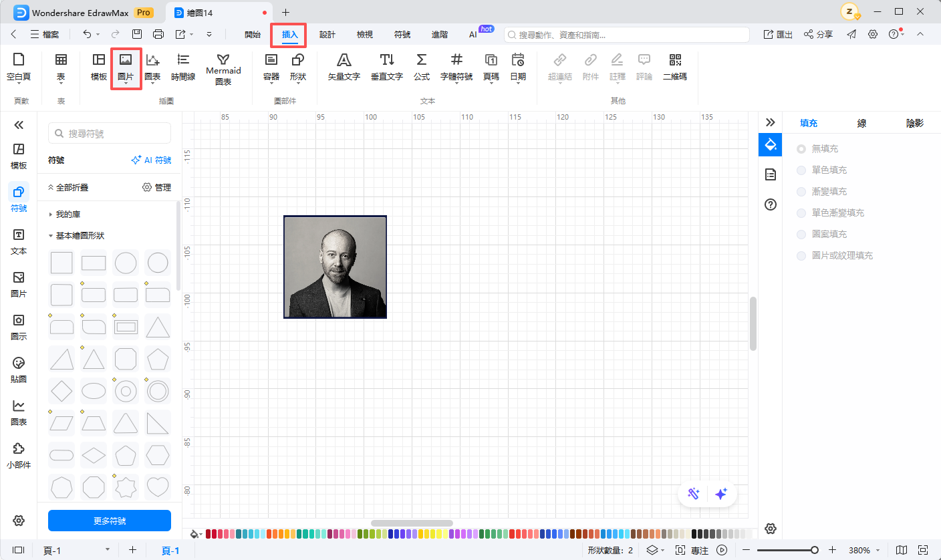Open the 陰影 shadow tab
941x560 pixels.
[x=914, y=123]
